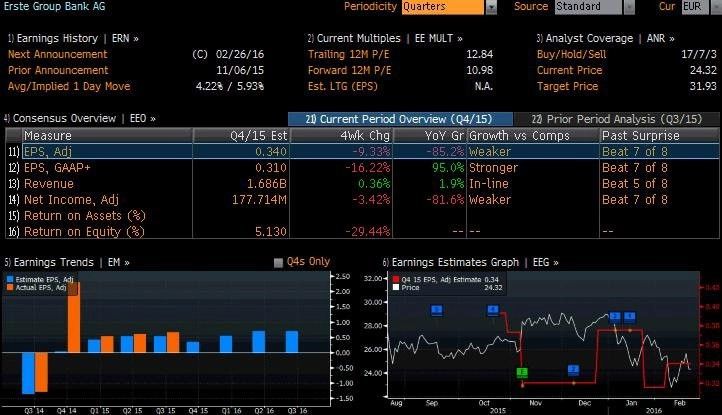
Task: Click the blue Q3 14 negative estimate bar
Action: 28,373
